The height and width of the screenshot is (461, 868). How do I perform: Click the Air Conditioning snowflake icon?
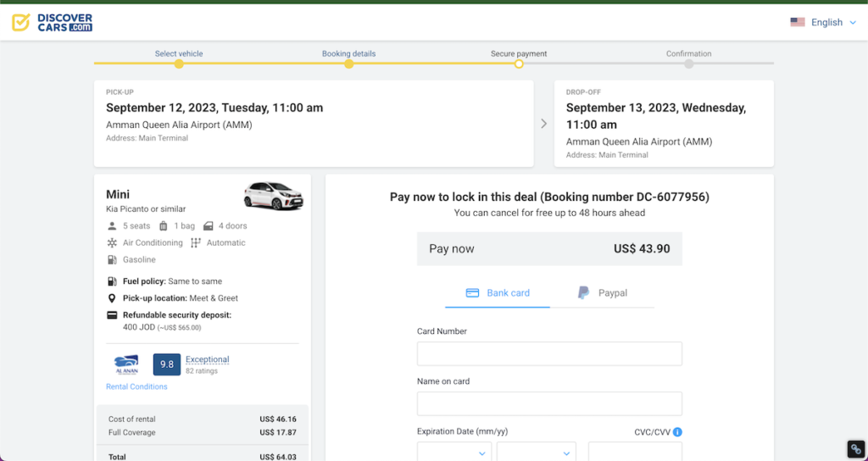point(112,243)
